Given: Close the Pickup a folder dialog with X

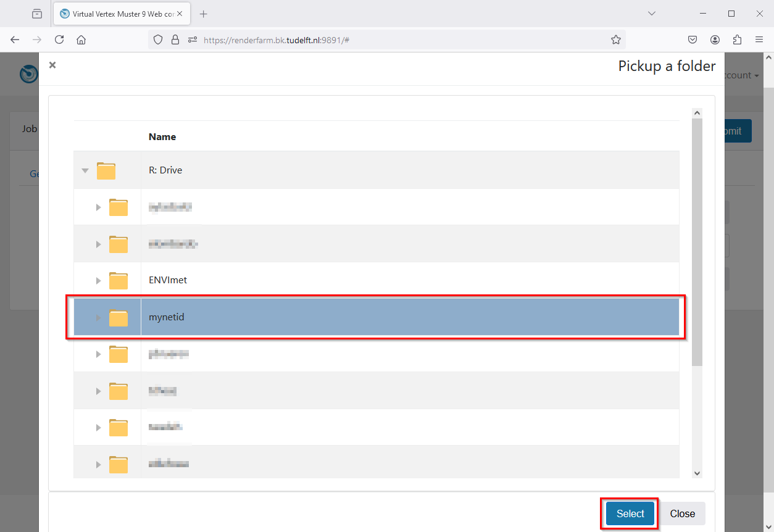Looking at the screenshot, I should click(52, 65).
